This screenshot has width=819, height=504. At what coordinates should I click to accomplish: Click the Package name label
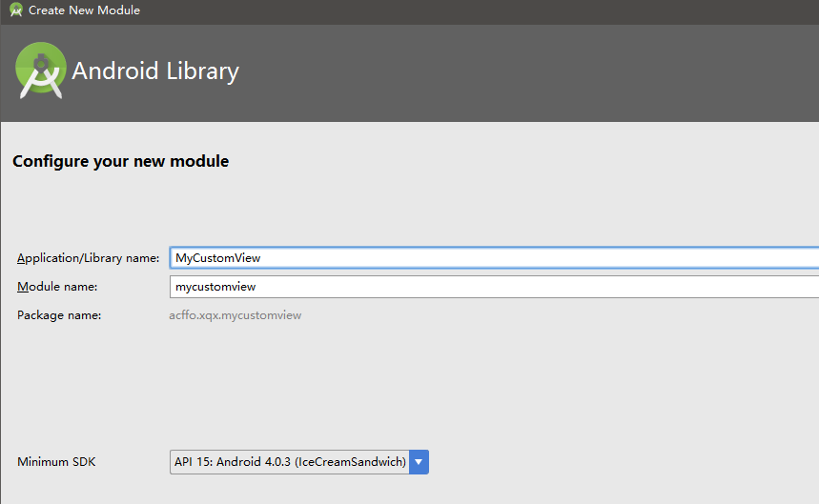click(59, 315)
